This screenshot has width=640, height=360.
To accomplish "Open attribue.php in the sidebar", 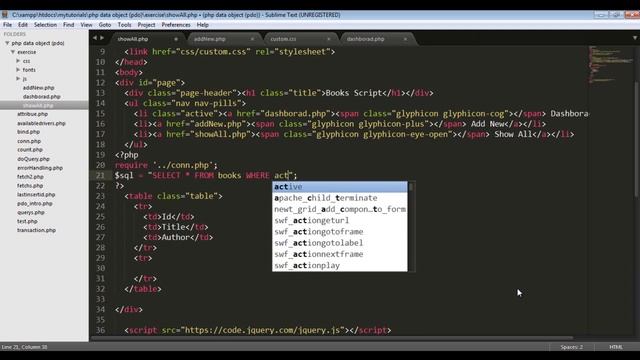I will pyautogui.click(x=32, y=114).
